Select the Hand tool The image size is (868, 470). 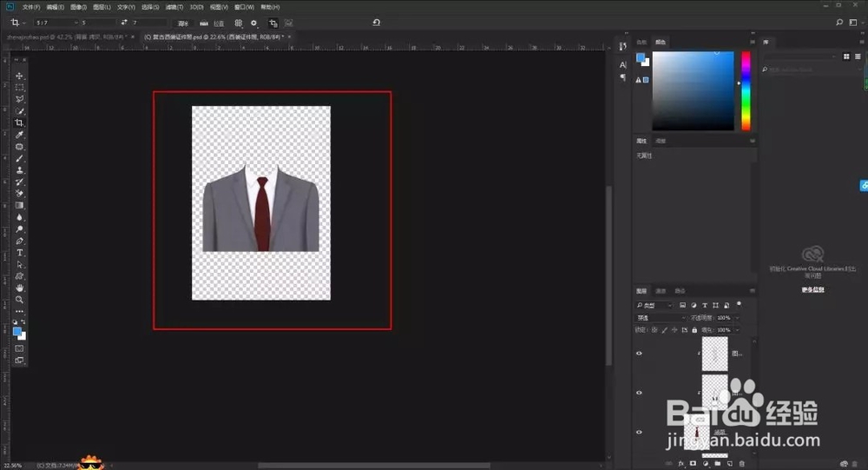point(19,288)
